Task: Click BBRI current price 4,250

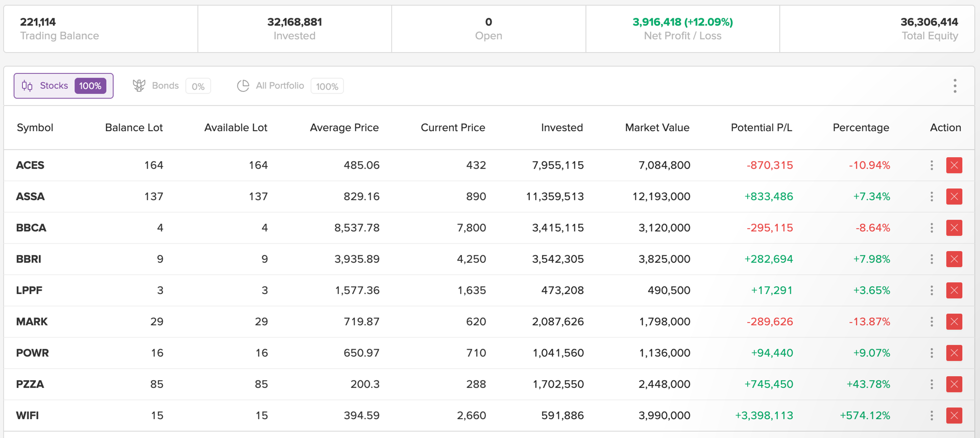Action: point(471,259)
